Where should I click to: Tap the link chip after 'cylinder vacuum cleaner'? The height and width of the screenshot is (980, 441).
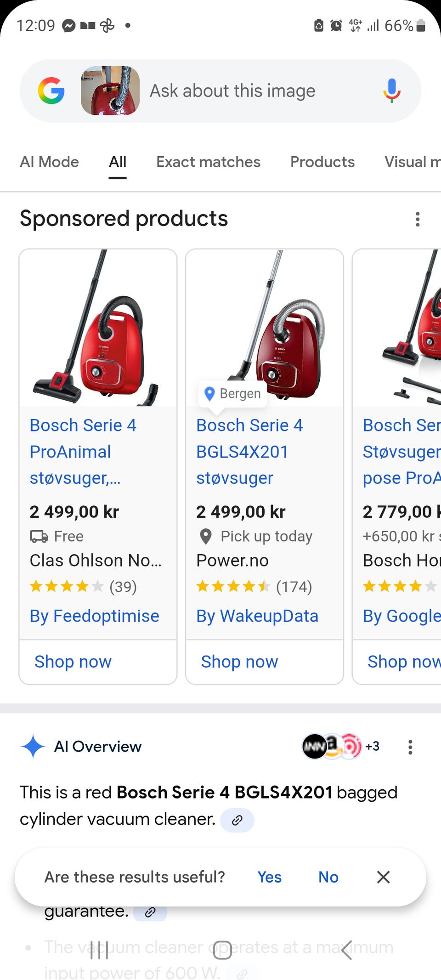237,820
